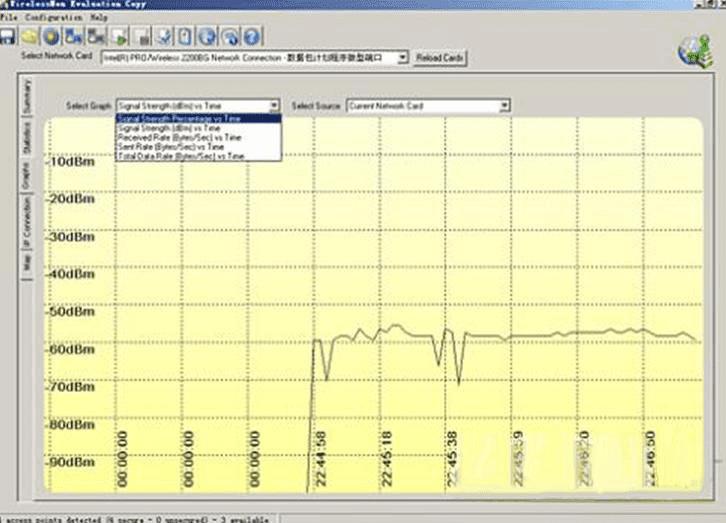The width and height of the screenshot is (726, 523).
Task: Click the blue computer connect toolbar icon
Action: 73,36
